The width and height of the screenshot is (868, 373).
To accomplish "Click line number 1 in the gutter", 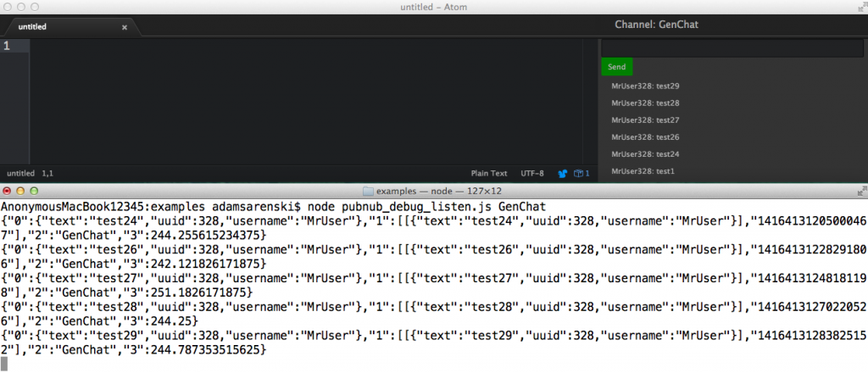I will [7, 46].
